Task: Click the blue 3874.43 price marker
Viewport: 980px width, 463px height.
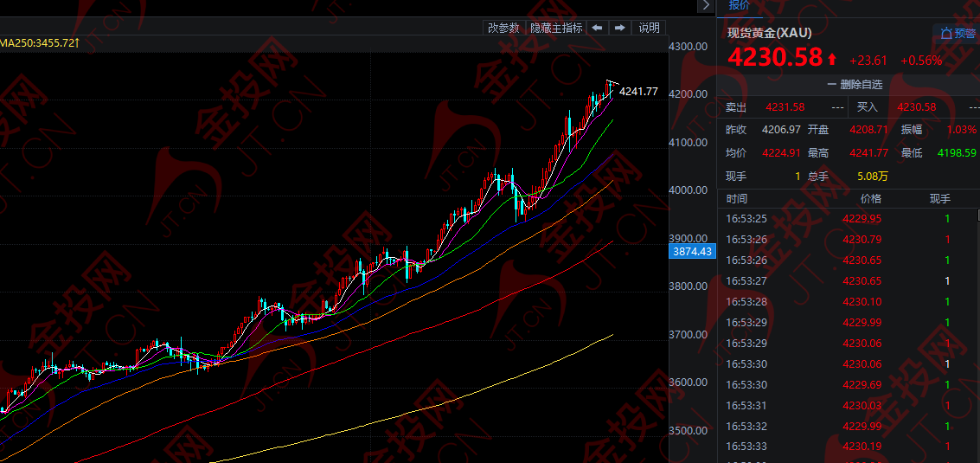Action: point(692,252)
